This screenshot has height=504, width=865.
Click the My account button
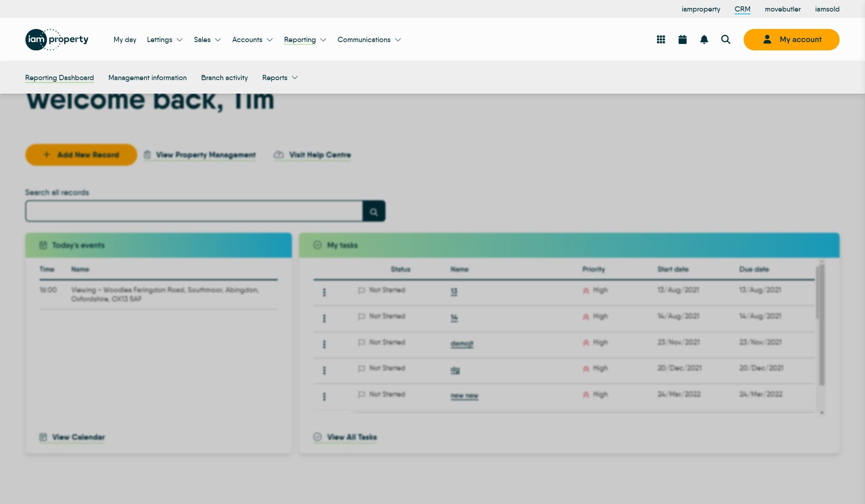coord(791,40)
